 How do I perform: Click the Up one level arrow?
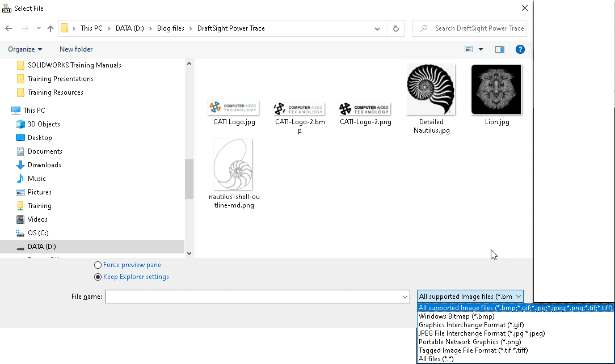(50, 28)
